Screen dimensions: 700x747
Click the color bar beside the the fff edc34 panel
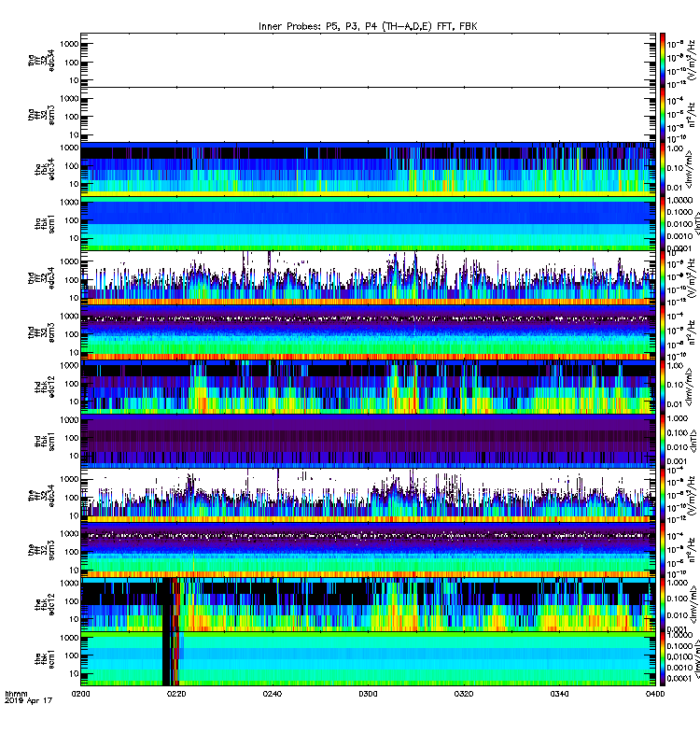click(663, 496)
